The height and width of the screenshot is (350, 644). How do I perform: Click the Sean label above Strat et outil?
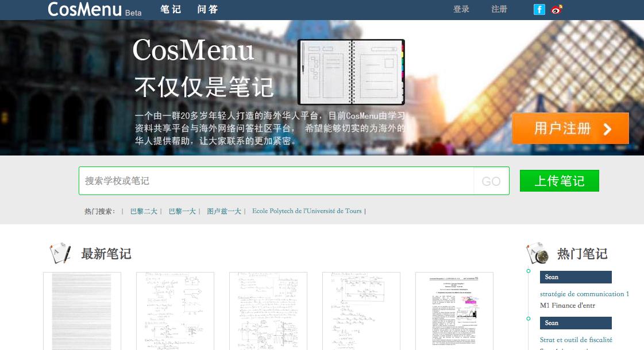point(576,323)
